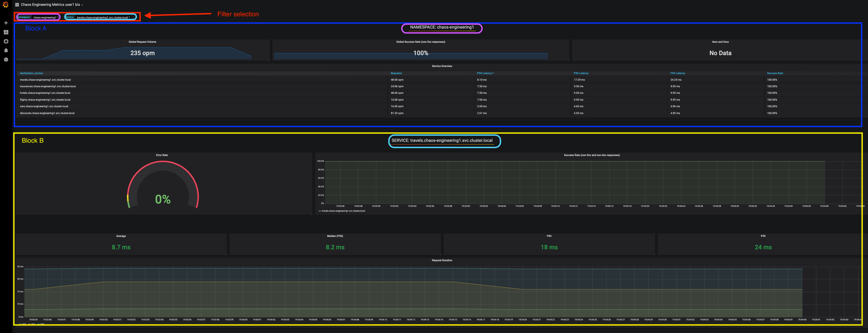Click the 8.2 ms Median value

tap(335, 247)
